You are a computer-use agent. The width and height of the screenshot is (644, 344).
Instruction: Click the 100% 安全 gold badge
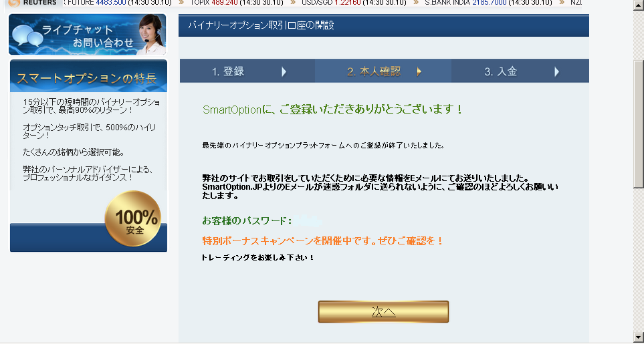(133, 218)
